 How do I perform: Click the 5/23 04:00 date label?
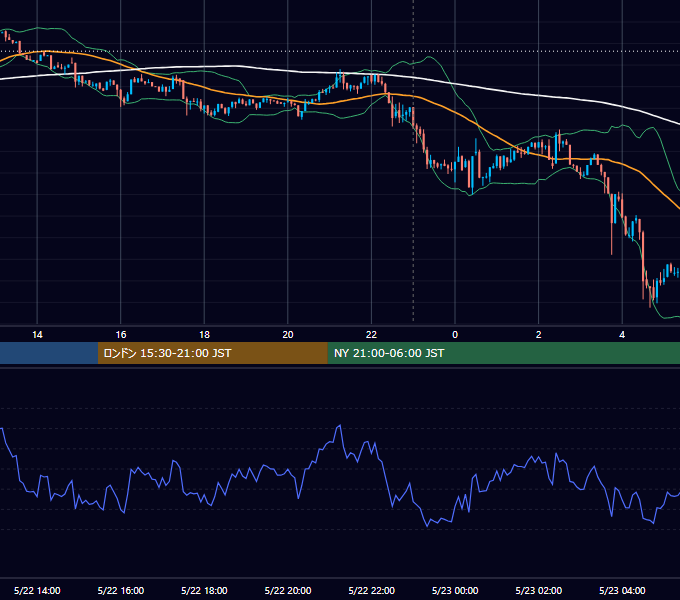pos(622,590)
